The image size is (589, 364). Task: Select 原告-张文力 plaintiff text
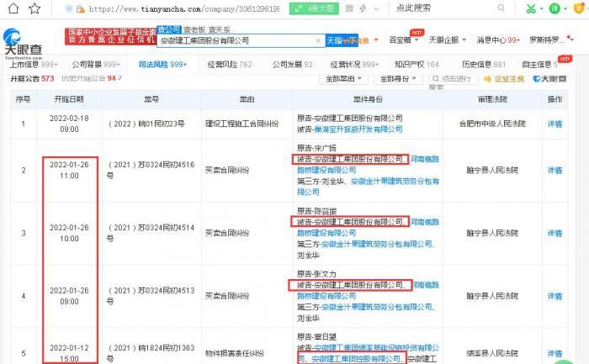click(316, 274)
